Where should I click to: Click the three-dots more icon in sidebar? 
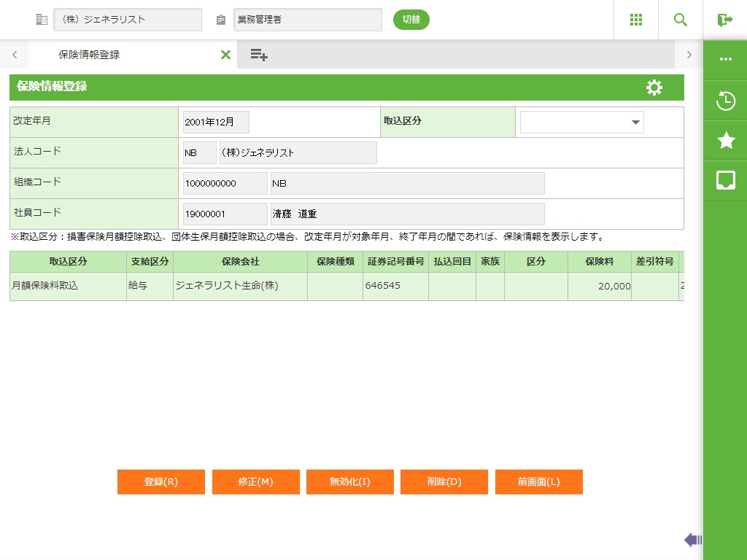(725, 60)
